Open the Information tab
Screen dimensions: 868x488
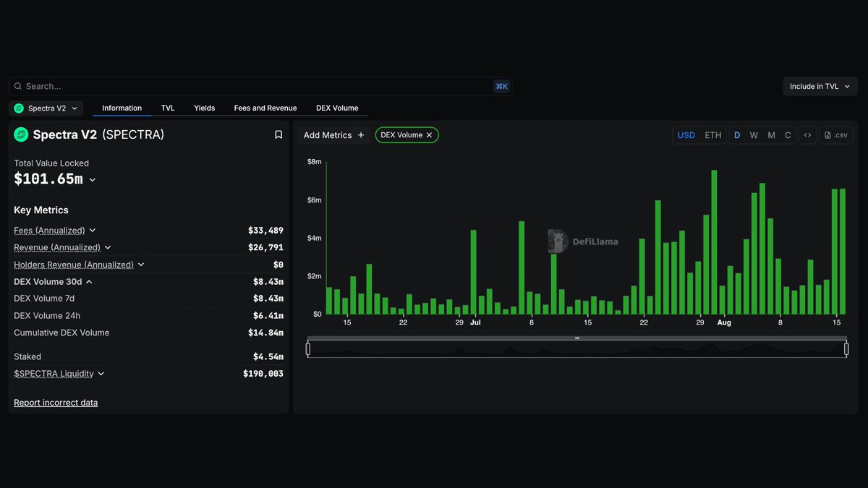click(122, 108)
